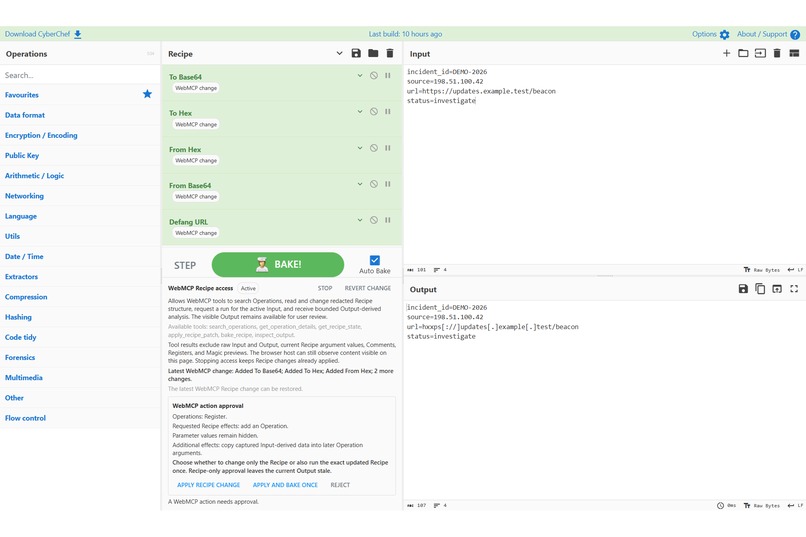Clear the recipe with the trash icon
This screenshot has width=806, height=537.
click(x=390, y=53)
